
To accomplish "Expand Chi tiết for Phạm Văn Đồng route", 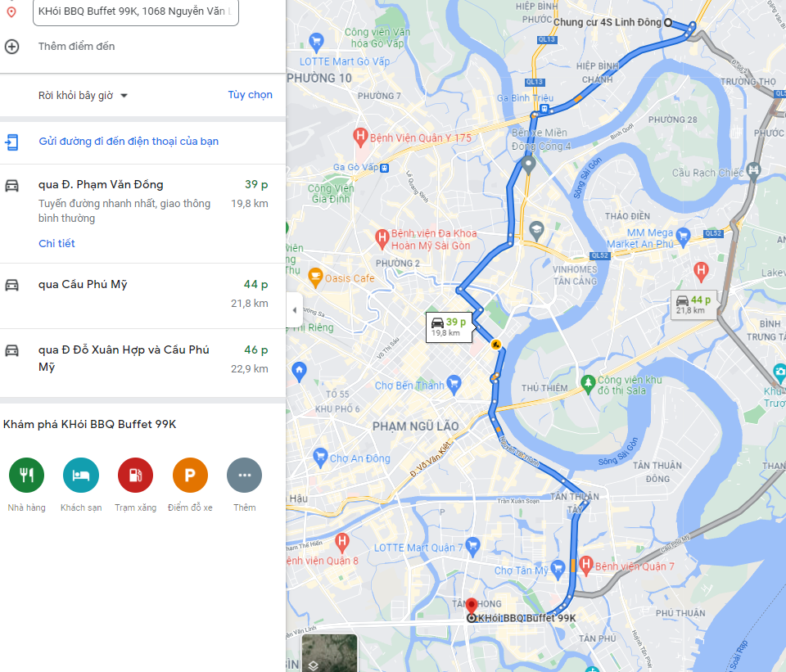I will 56,244.
